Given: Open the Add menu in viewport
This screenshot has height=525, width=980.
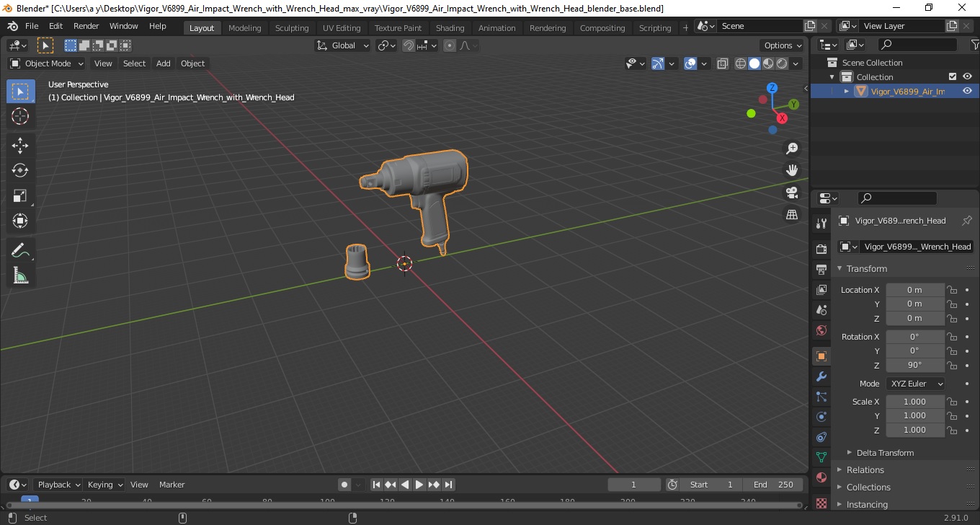Looking at the screenshot, I should 164,63.
